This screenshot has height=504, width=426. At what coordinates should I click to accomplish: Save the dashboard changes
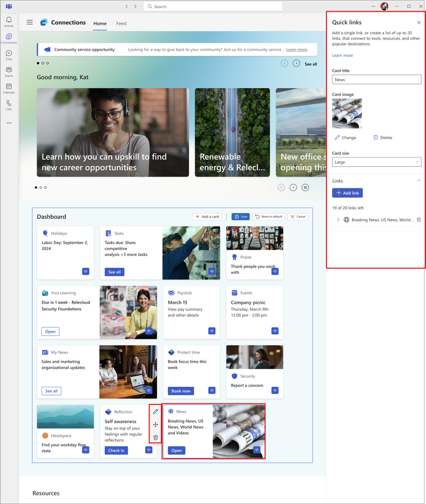(241, 217)
